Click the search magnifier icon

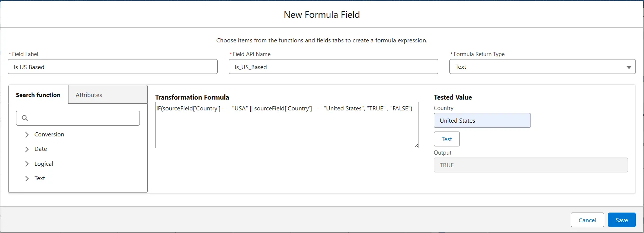coord(25,118)
